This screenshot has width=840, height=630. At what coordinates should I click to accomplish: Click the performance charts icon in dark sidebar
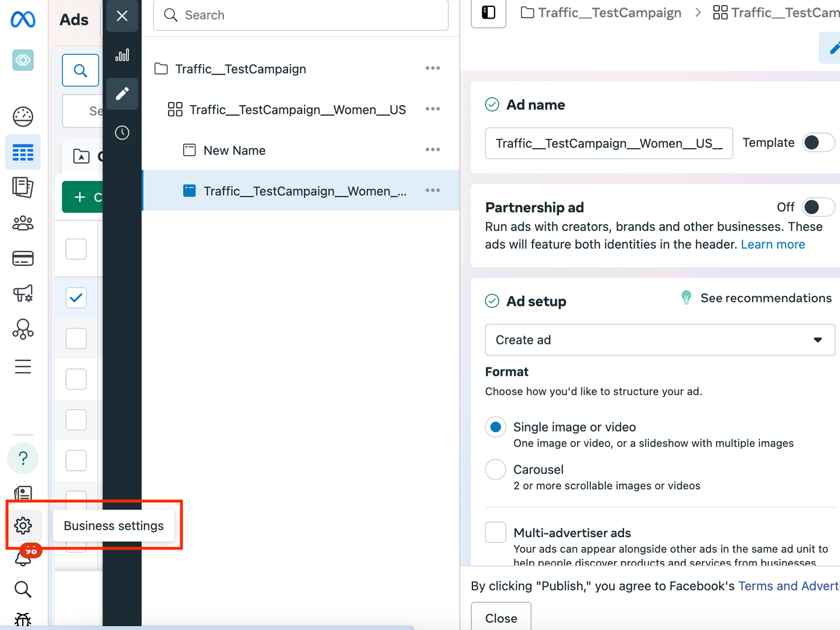(x=122, y=55)
